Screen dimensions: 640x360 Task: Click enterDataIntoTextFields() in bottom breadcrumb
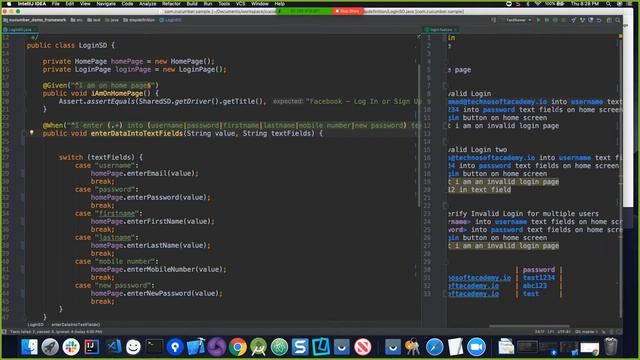(x=76, y=324)
